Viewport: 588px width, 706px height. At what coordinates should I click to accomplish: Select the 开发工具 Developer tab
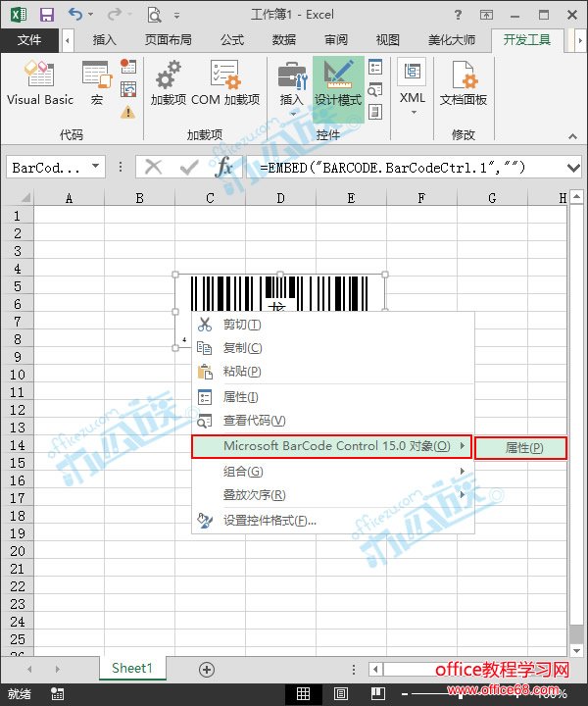point(527,40)
